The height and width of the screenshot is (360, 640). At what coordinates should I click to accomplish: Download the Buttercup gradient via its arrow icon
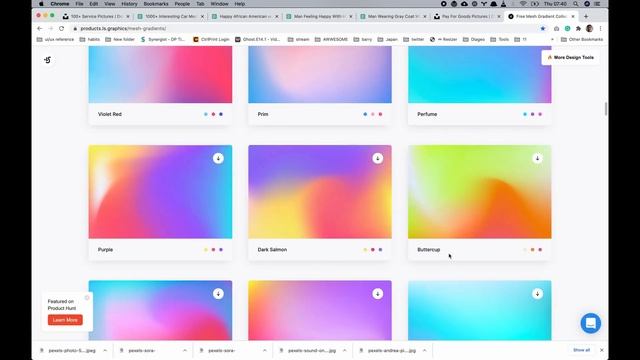click(x=537, y=158)
